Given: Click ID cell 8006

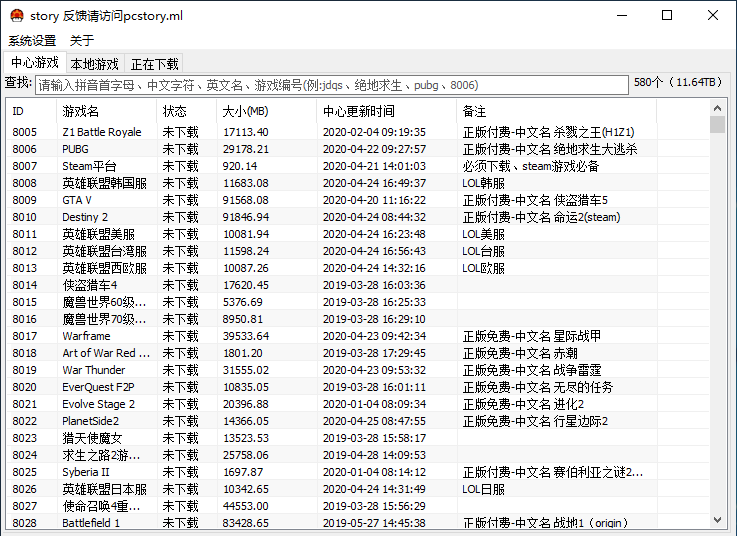Looking at the screenshot, I should click(x=24, y=149).
